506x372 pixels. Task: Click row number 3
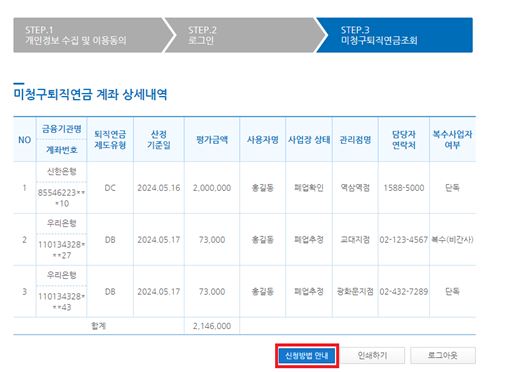(25, 292)
